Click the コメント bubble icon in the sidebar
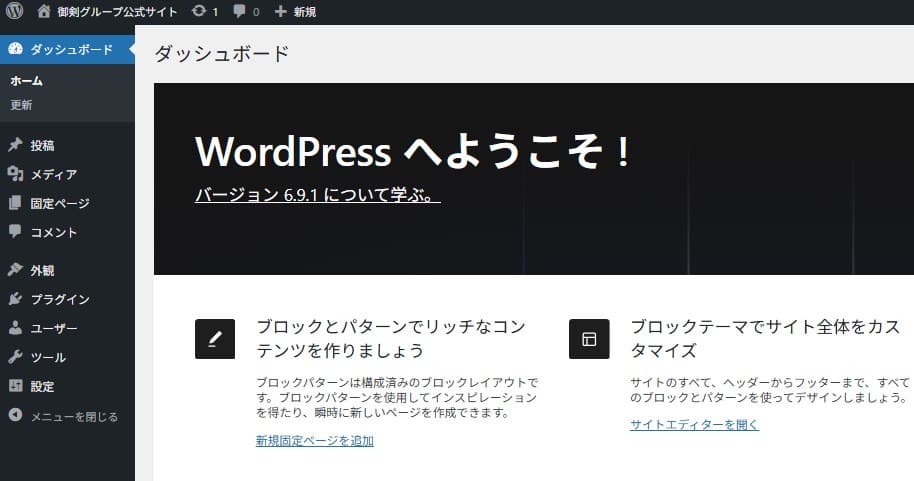This screenshot has width=914, height=481. click(15, 231)
